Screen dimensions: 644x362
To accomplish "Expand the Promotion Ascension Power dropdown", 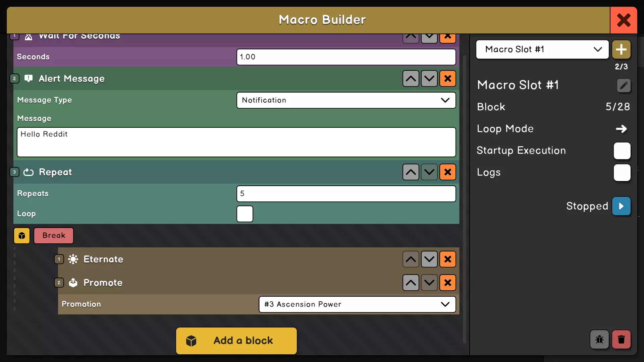I will (x=357, y=304).
